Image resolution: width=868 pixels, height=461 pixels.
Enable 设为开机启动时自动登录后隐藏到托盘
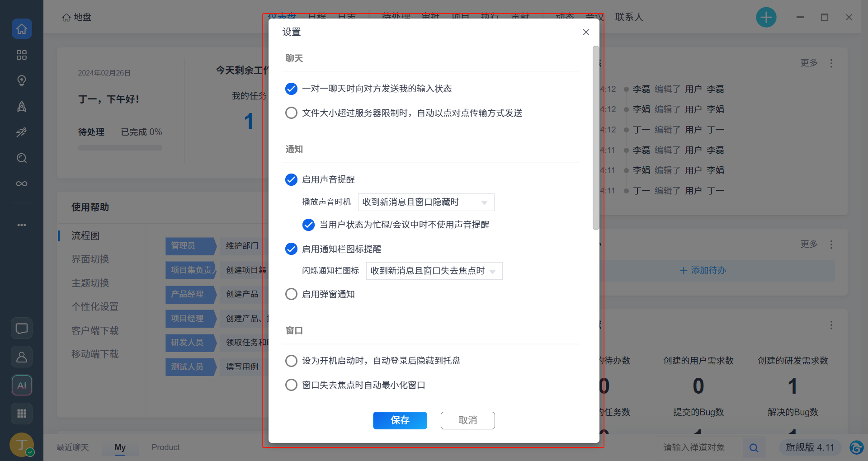291,361
